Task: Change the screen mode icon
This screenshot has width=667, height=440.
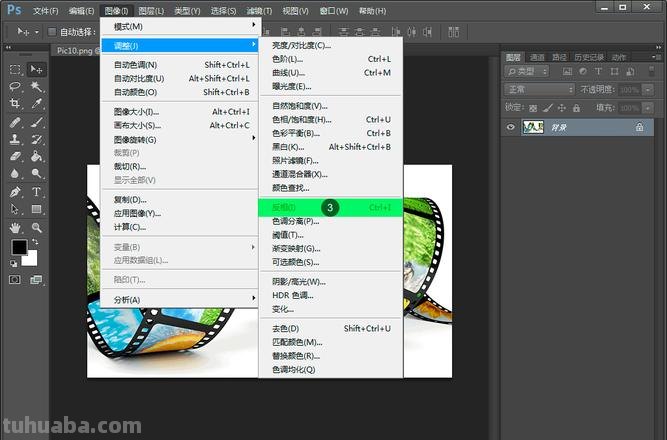Action: pyautogui.click(x=37, y=280)
